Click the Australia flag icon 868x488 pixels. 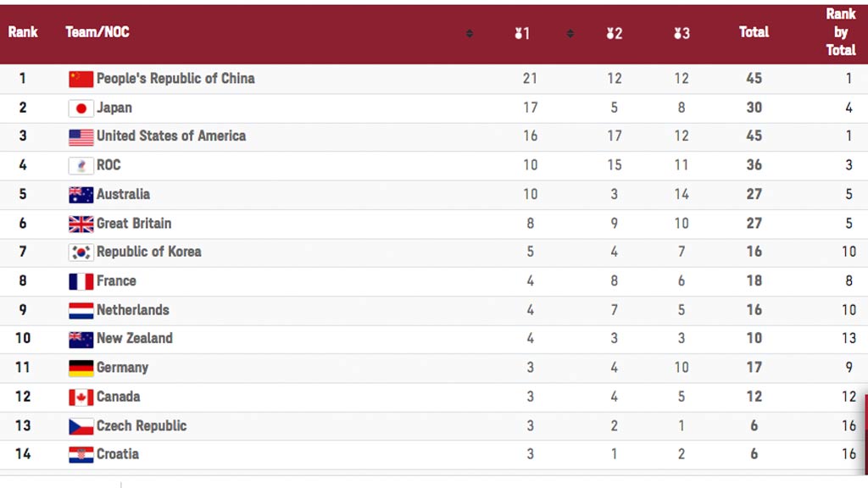pyautogui.click(x=81, y=195)
